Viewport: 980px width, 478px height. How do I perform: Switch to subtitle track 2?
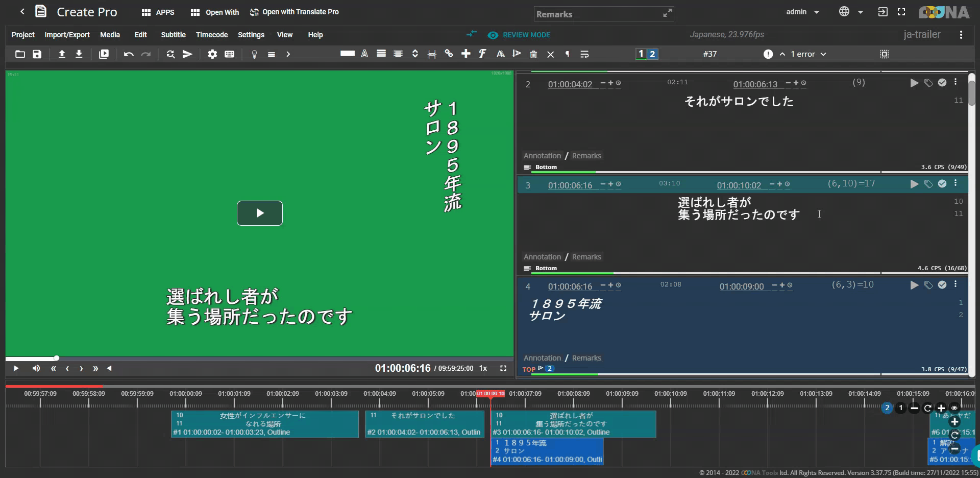click(652, 54)
